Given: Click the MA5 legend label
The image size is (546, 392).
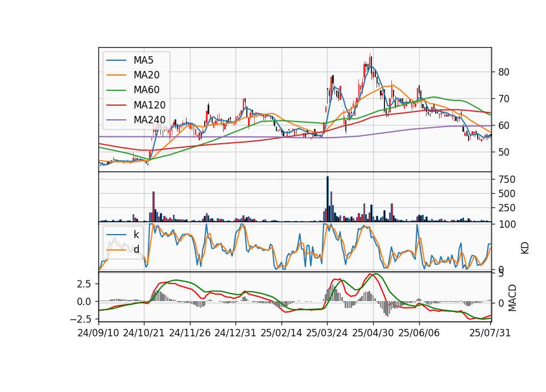Looking at the screenshot, I should click(143, 60).
